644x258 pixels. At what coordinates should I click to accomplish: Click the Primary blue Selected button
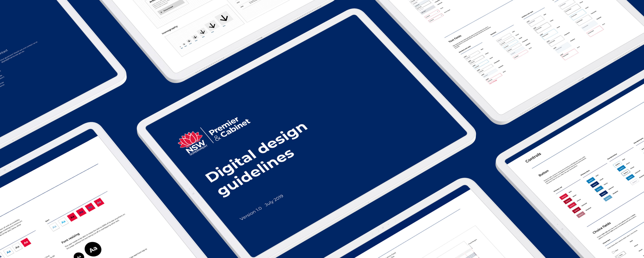604,194
